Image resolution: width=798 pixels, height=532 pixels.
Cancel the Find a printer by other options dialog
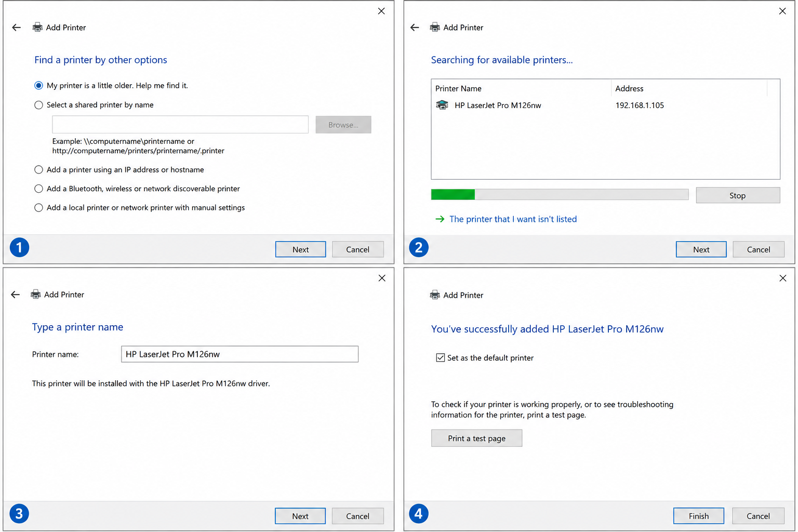click(358, 249)
